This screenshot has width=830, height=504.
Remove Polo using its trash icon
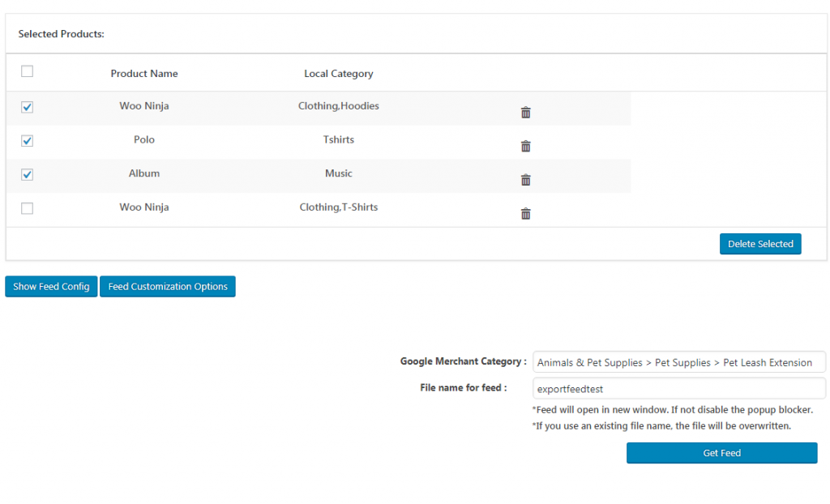[525, 146]
